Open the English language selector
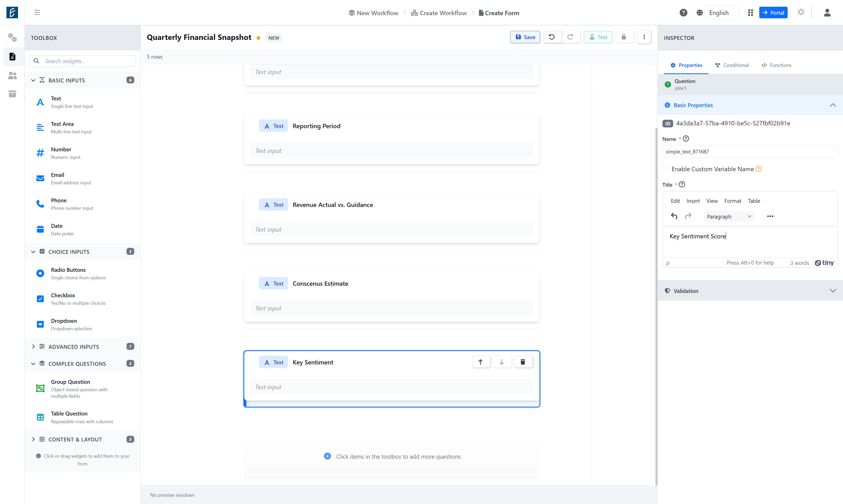 (721, 13)
